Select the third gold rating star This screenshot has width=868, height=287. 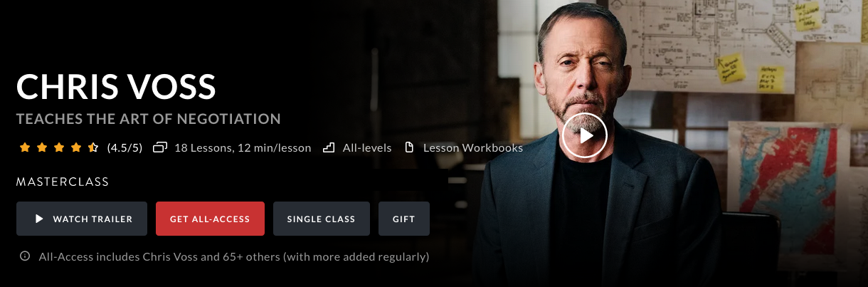(x=59, y=147)
